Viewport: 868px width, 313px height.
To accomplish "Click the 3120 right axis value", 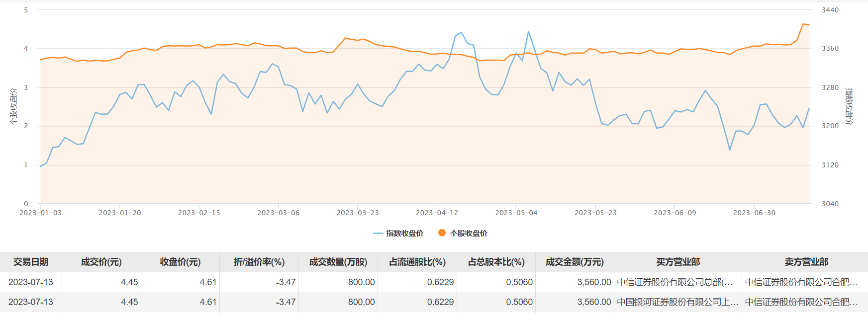I will click(x=830, y=165).
